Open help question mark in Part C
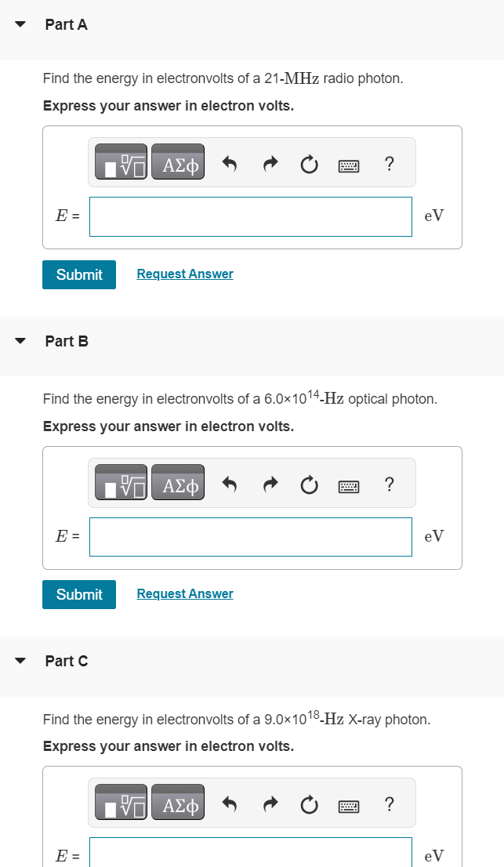The height and width of the screenshot is (867, 504). tap(390, 804)
